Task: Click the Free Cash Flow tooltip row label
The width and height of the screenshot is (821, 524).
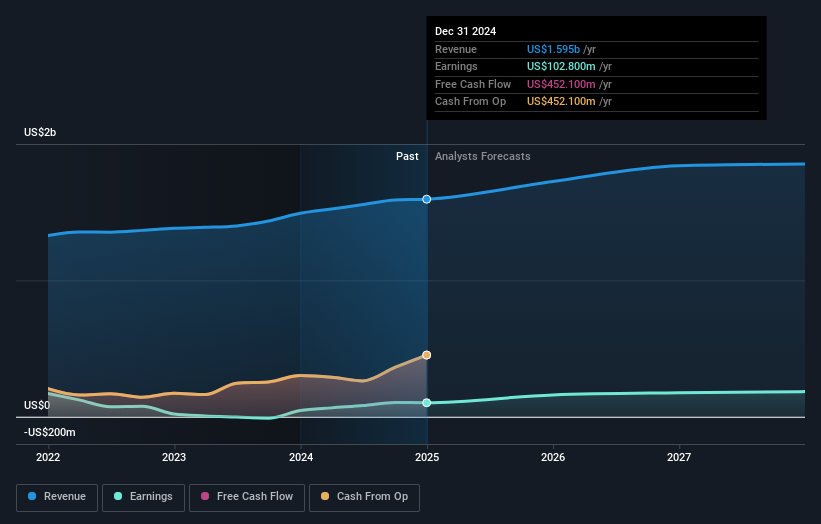Action: click(x=473, y=84)
